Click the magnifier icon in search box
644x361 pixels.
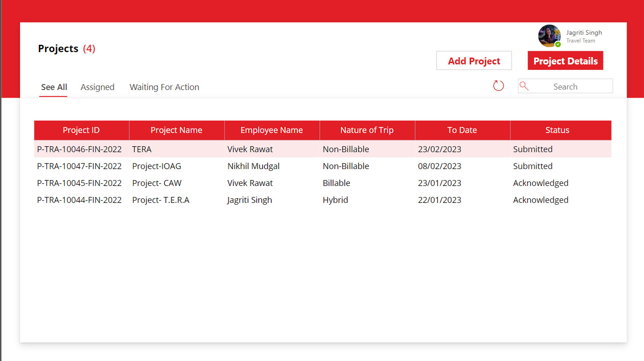point(524,86)
